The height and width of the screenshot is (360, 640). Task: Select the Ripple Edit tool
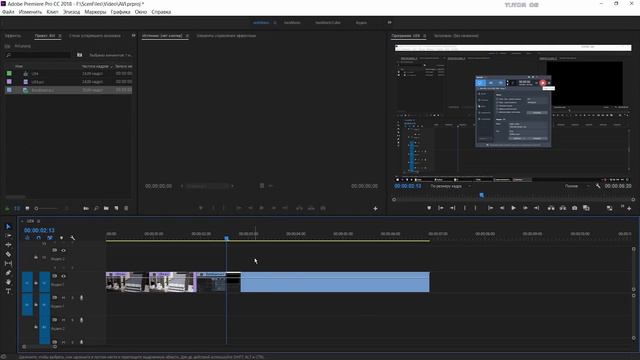(x=8, y=245)
